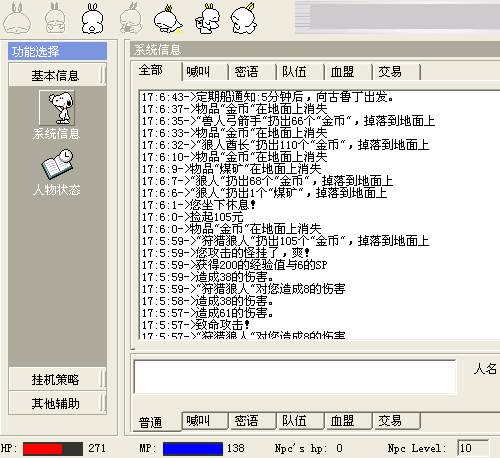Image resolution: width=500 pixels, height=458 pixels.
Task: Click log line 获得200的经验值与6的SP
Action: coord(234,265)
